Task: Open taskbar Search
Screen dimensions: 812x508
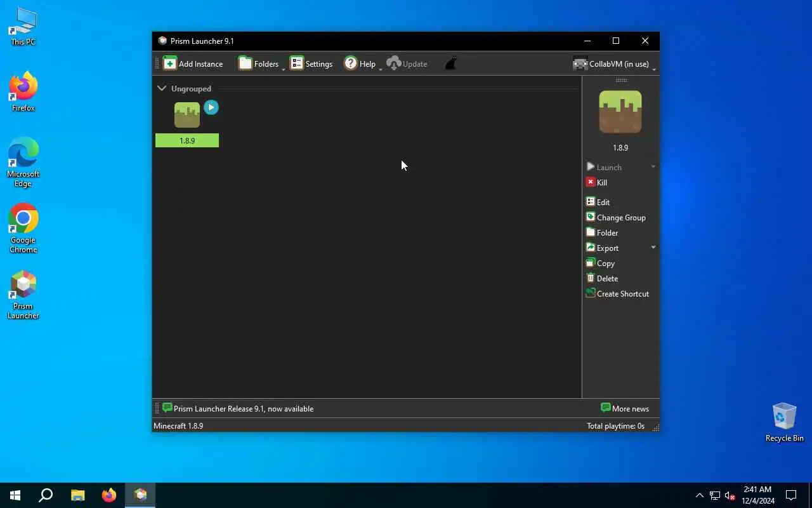Action: tap(46, 495)
